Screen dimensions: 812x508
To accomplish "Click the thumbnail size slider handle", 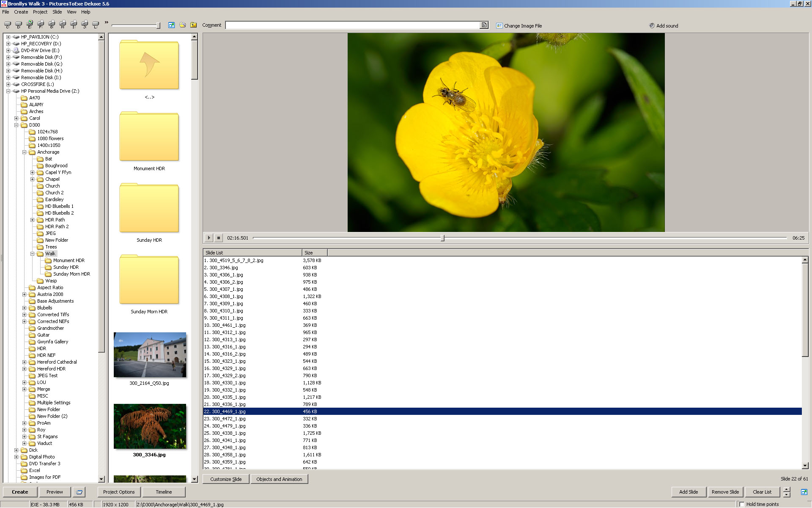I will point(158,25).
